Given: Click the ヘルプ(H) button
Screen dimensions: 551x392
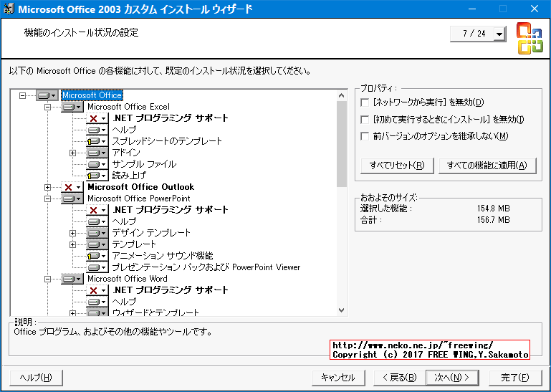Looking at the screenshot, I should (x=36, y=378).
